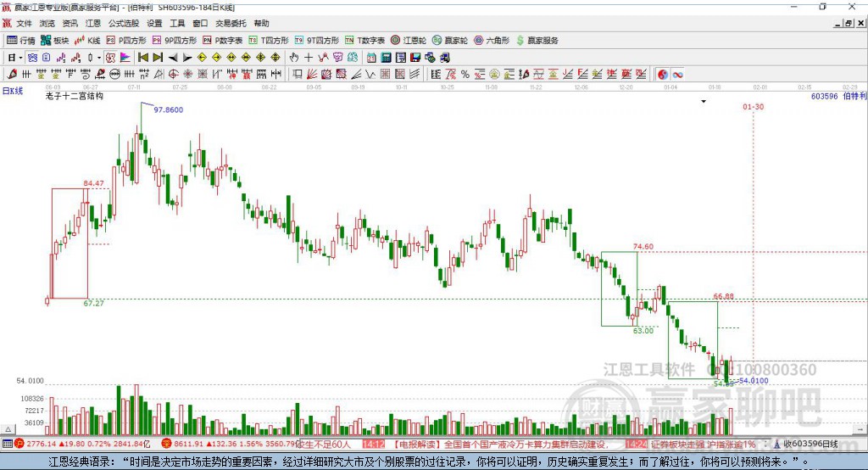Select the radial star lines tool
The width and height of the screenshot is (868, 470).
coord(187,75)
